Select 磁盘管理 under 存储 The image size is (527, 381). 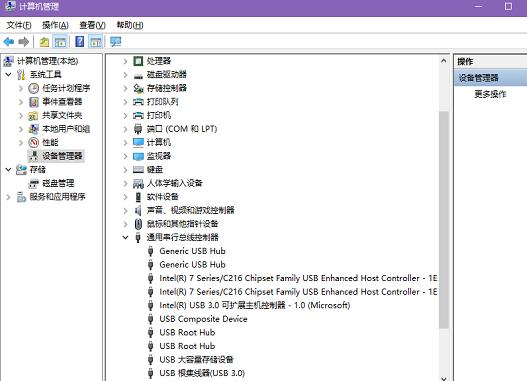coord(58,183)
